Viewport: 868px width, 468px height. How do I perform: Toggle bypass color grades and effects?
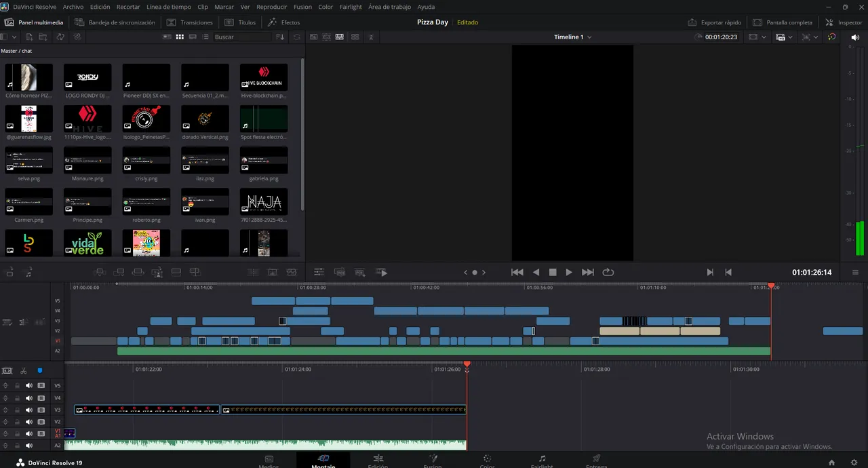tap(831, 37)
